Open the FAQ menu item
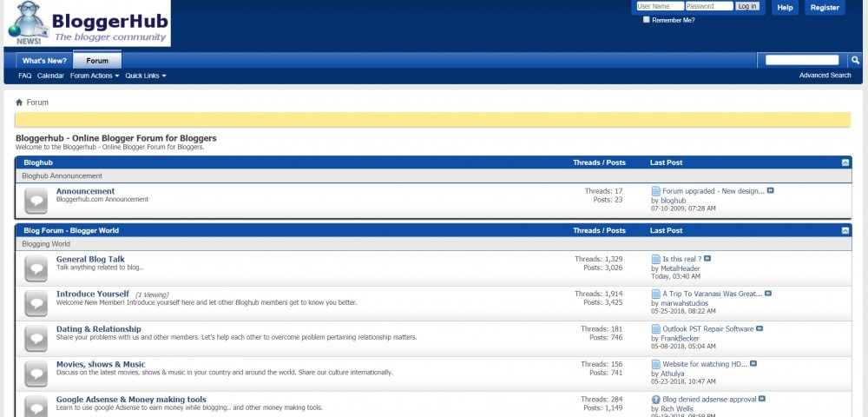The image size is (868, 417). [25, 76]
